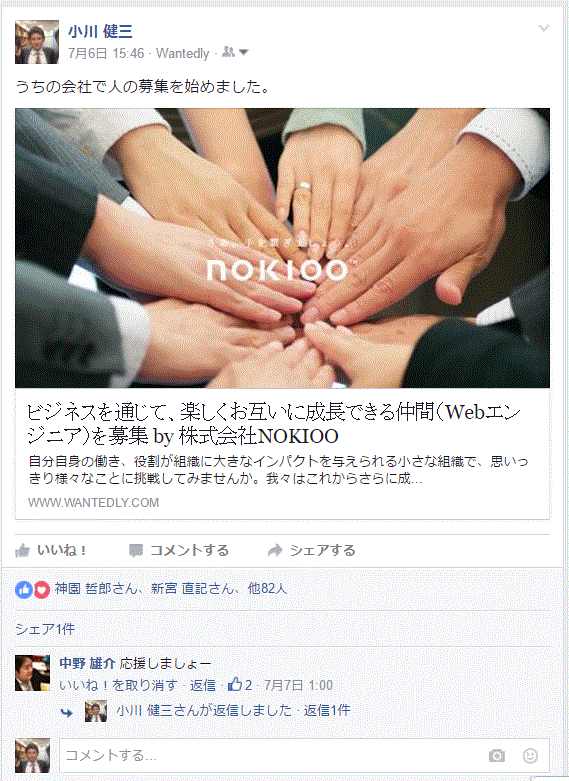This screenshot has width=569, height=781.
Task: Click 返信 on 中野 雄介's comment
Action: tap(202, 685)
